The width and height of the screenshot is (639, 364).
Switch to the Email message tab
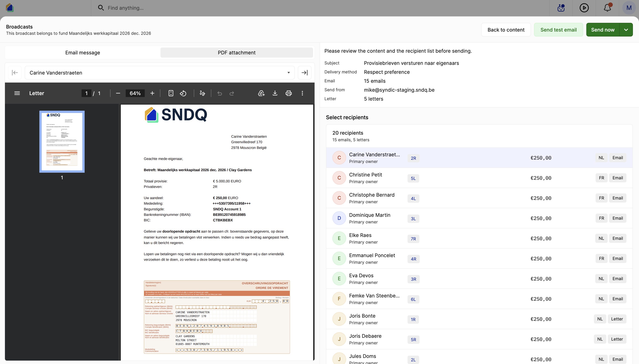[83, 52]
